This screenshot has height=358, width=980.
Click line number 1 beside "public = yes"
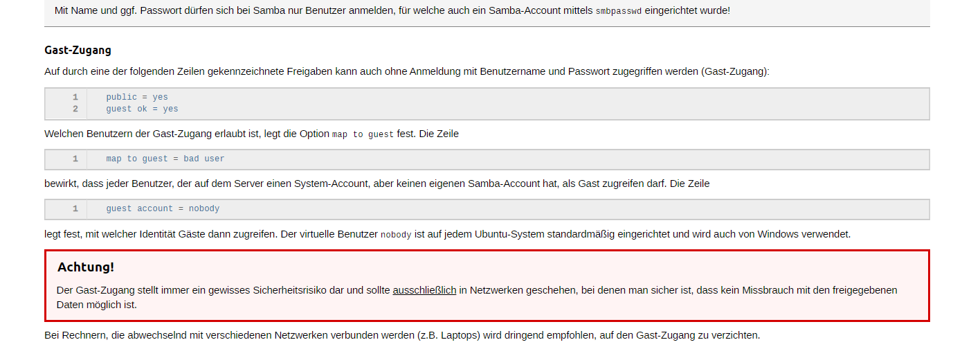(x=75, y=97)
